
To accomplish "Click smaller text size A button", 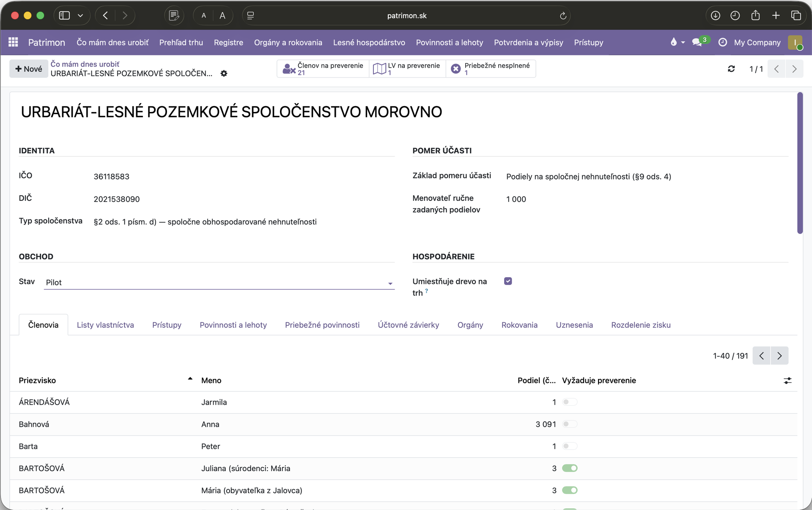I will [x=203, y=16].
